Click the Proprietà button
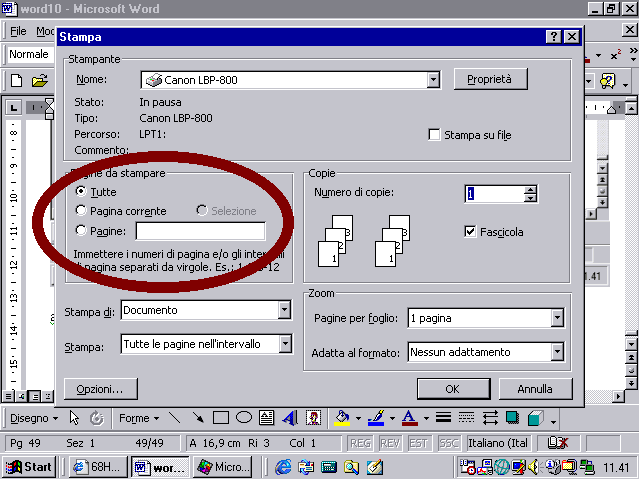639x479 pixels. tap(490, 79)
